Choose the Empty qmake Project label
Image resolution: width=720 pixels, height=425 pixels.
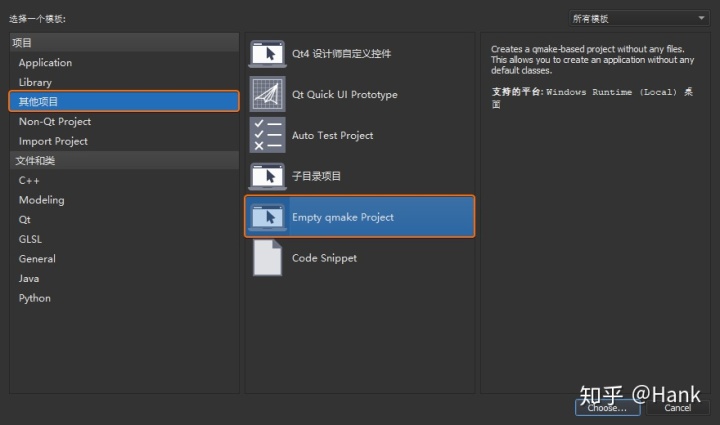pos(343,217)
